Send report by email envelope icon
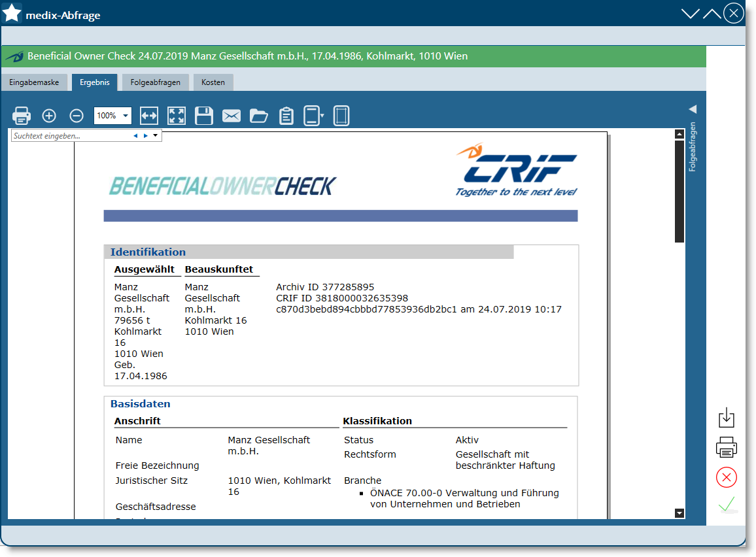The height and width of the screenshot is (557, 756). pyautogui.click(x=232, y=116)
